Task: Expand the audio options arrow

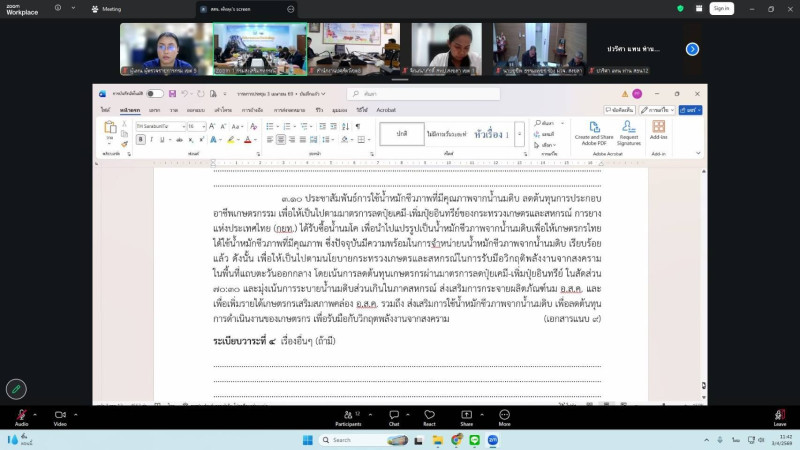Action: pos(37,411)
